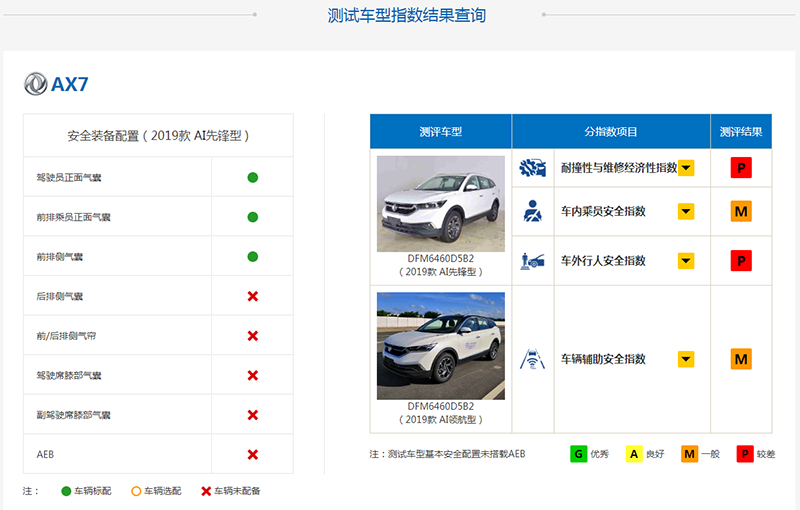Click the 副驾驶席膝部气囊 label
This screenshot has height=510, width=800.
point(73,415)
